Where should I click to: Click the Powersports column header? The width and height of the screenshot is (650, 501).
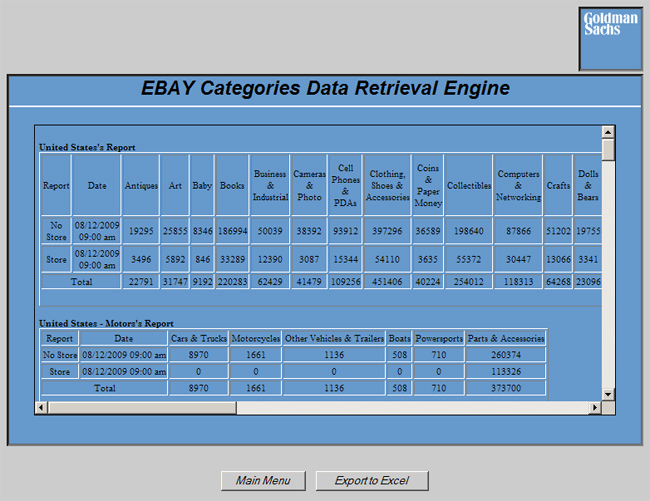pos(439,338)
